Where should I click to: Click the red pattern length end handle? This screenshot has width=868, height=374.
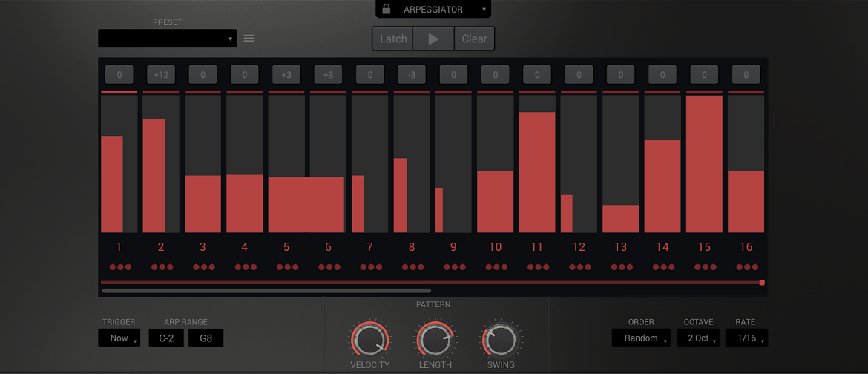(762, 283)
